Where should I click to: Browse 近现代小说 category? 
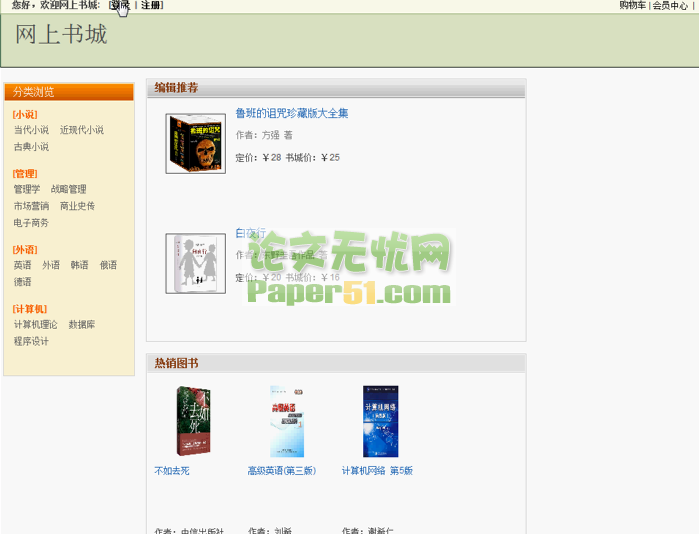[82, 130]
